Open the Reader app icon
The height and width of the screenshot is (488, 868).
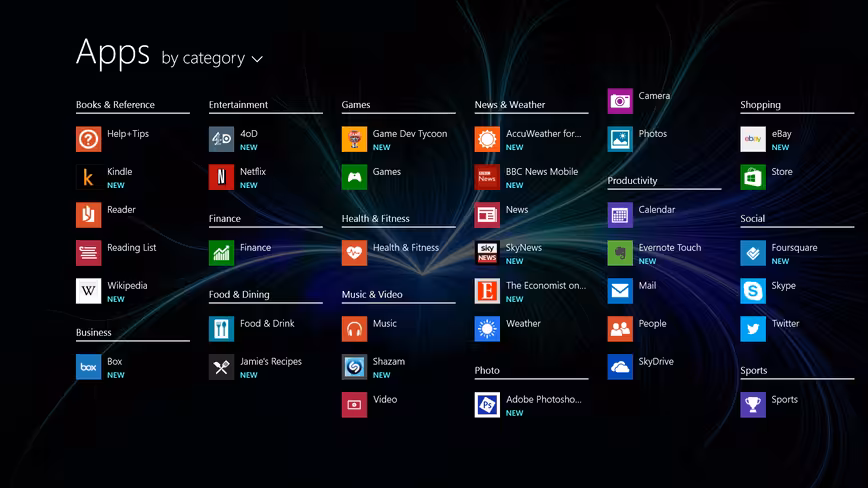89,215
